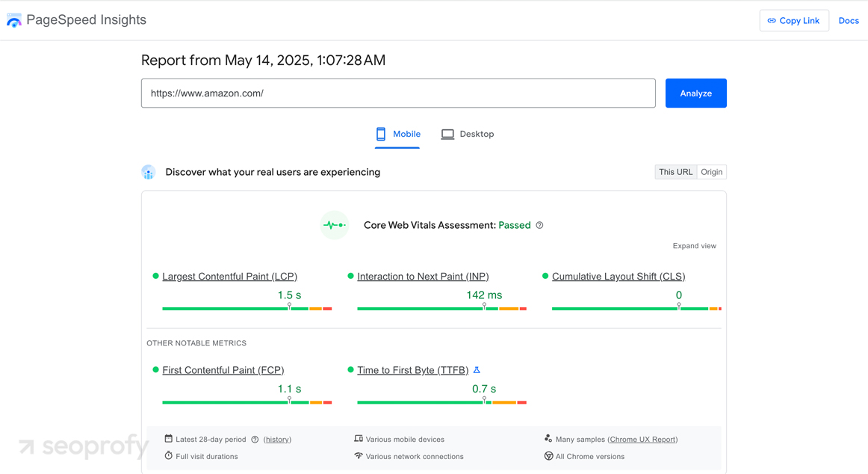Click Chrome icon beside All Chrome versions
868x474 pixels.
coord(548,456)
